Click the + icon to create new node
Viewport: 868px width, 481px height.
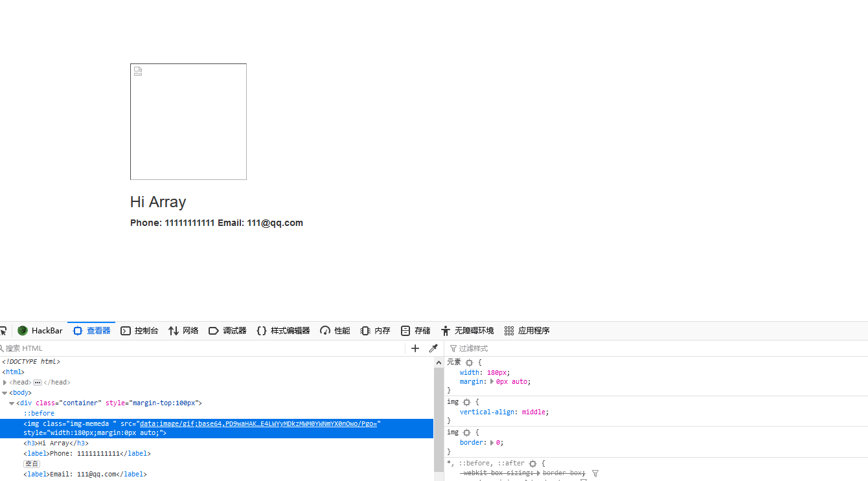click(x=415, y=348)
